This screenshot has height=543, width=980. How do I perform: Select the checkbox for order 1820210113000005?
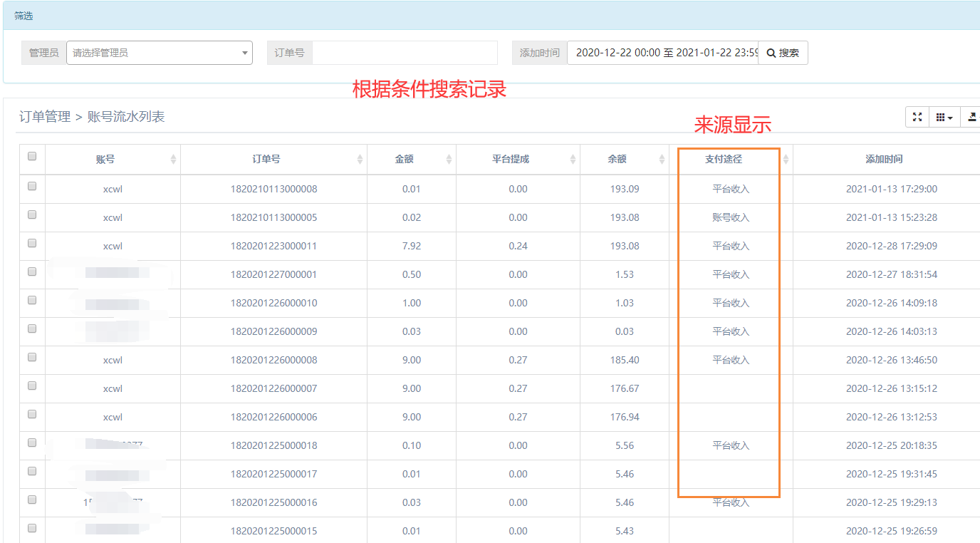tap(32, 214)
